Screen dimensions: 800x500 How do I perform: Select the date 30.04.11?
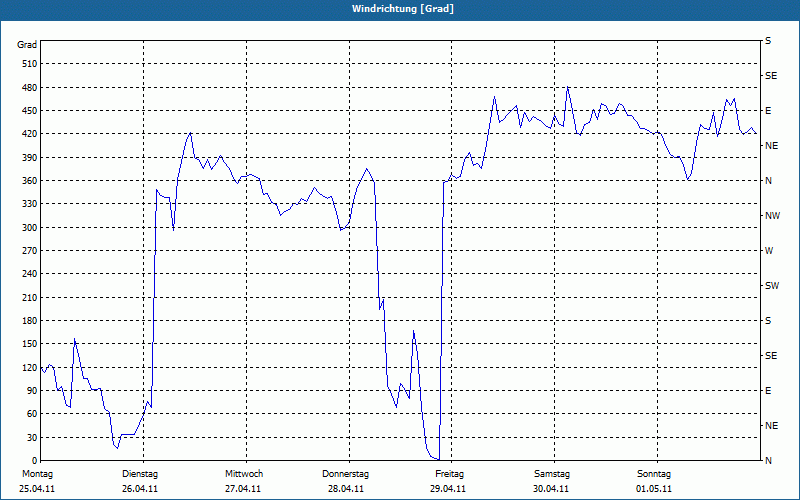tap(551, 489)
